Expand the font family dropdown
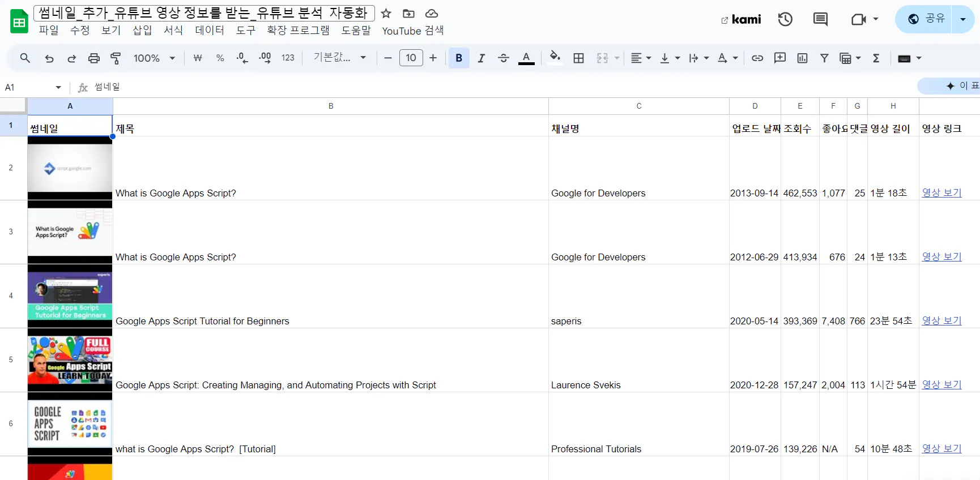Image resolution: width=980 pixels, height=480 pixels. point(340,57)
